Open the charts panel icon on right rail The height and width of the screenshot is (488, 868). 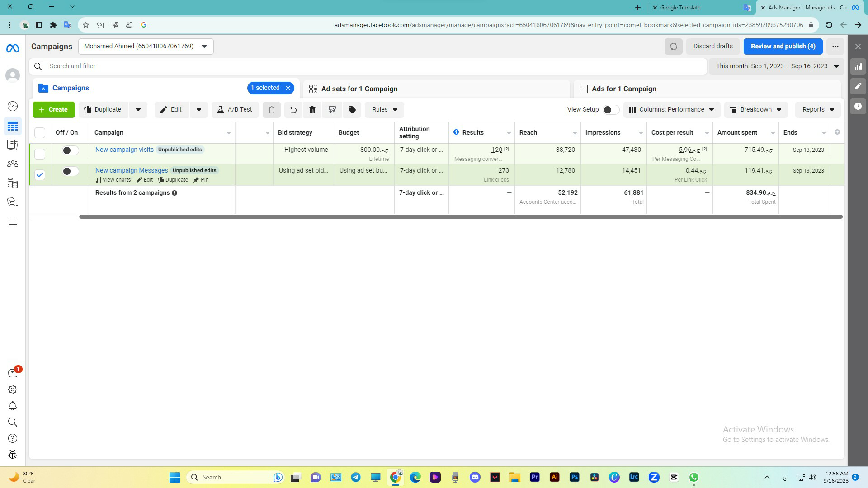(x=858, y=66)
